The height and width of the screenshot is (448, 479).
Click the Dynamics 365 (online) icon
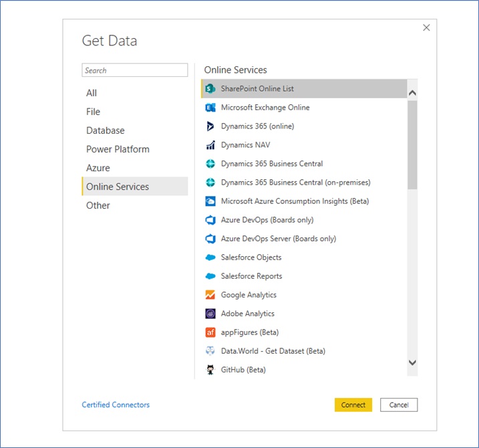click(210, 126)
